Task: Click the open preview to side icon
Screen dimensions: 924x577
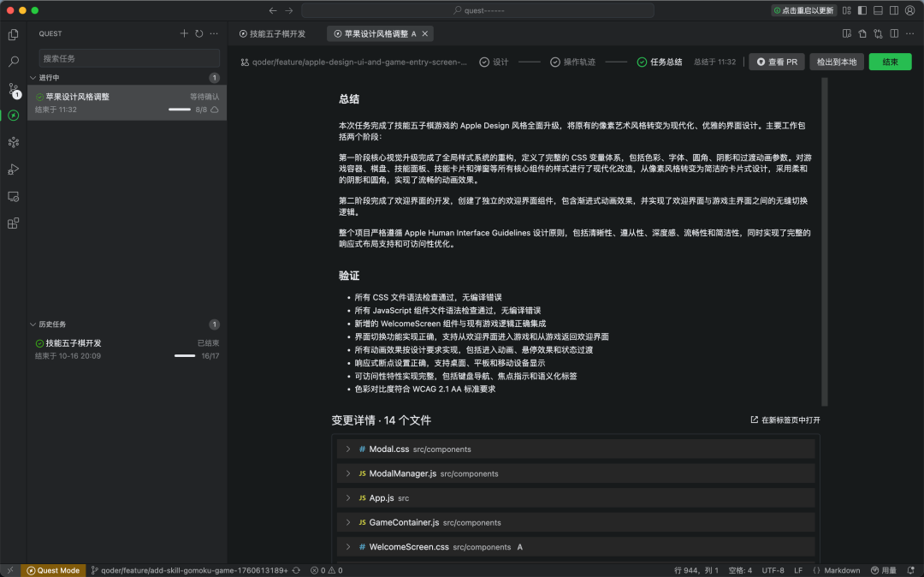Action: (847, 33)
